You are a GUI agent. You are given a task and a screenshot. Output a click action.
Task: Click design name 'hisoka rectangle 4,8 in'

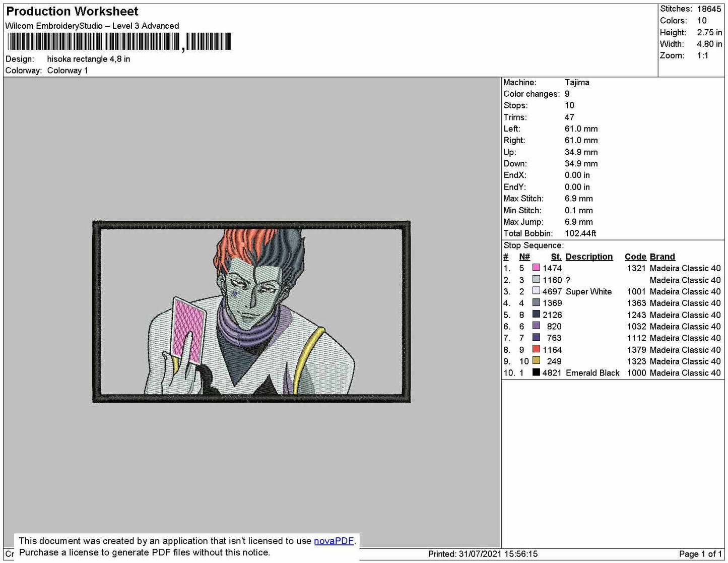[89, 59]
